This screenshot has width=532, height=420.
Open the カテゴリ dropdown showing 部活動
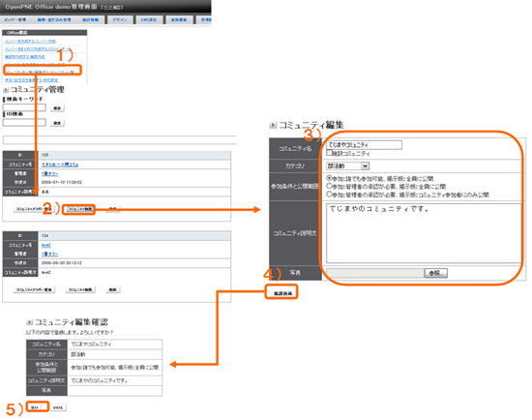click(348, 166)
